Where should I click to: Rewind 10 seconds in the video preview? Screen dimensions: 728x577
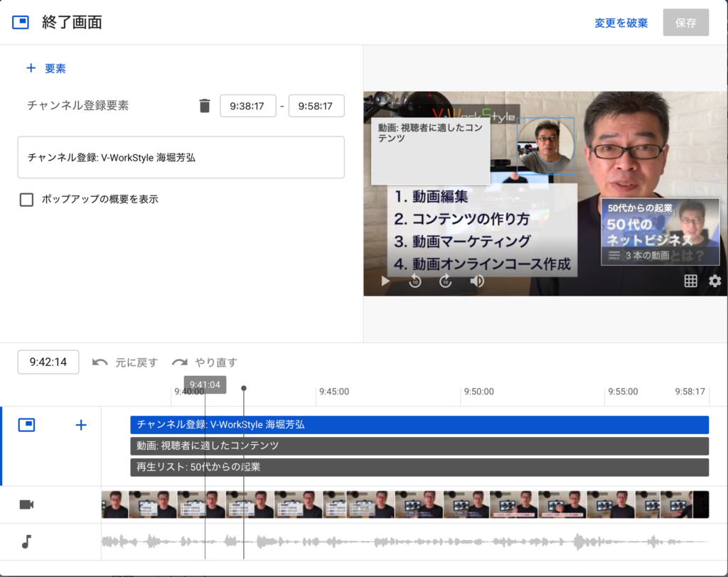point(414,281)
